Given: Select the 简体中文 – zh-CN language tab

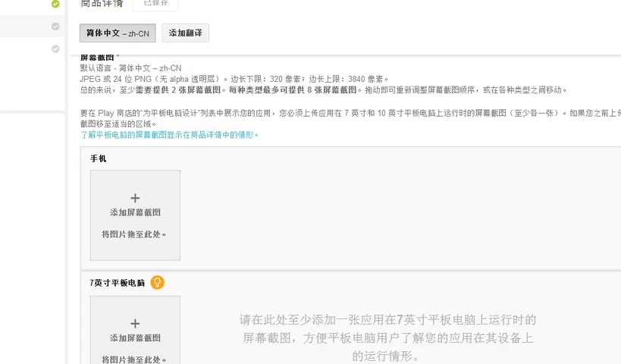Looking at the screenshot, I should 118,33.
